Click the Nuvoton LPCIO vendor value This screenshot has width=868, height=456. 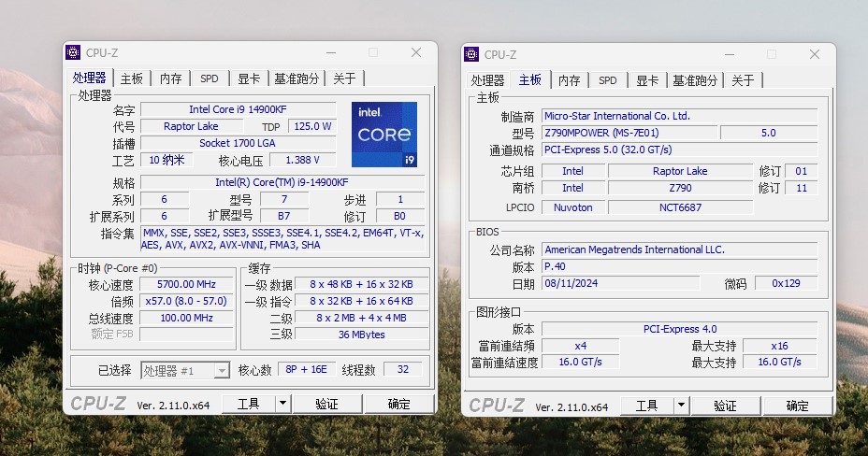[573, 207]
